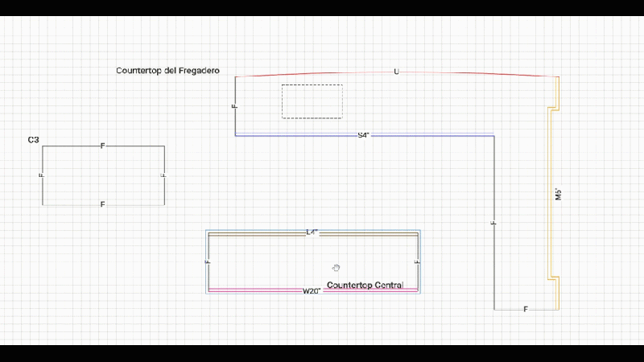Click the 'F' label on C3 left edge
The height and width of the screenshot is (362, 644).
pyautogui.click(x=42, y=175)
